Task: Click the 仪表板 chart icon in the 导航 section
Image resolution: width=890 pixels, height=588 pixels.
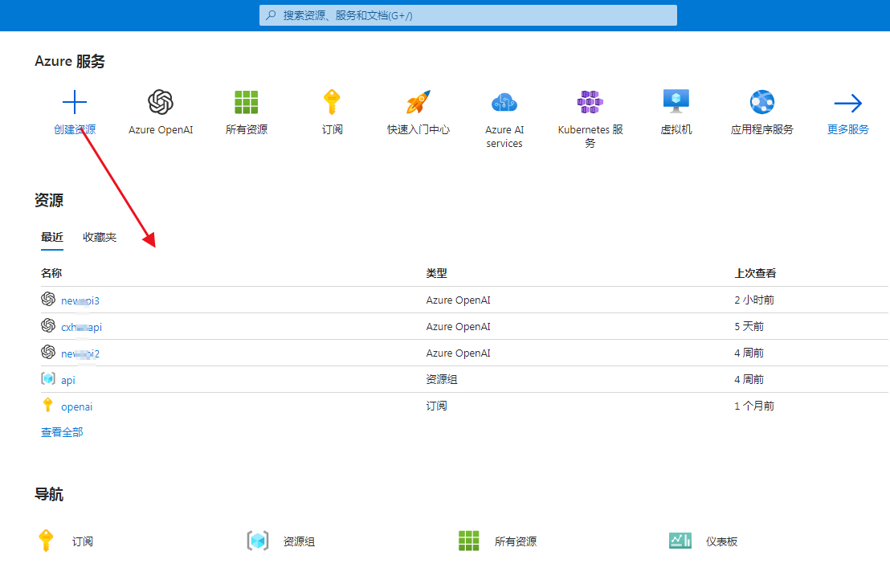Action: click(x=680, y=541)
